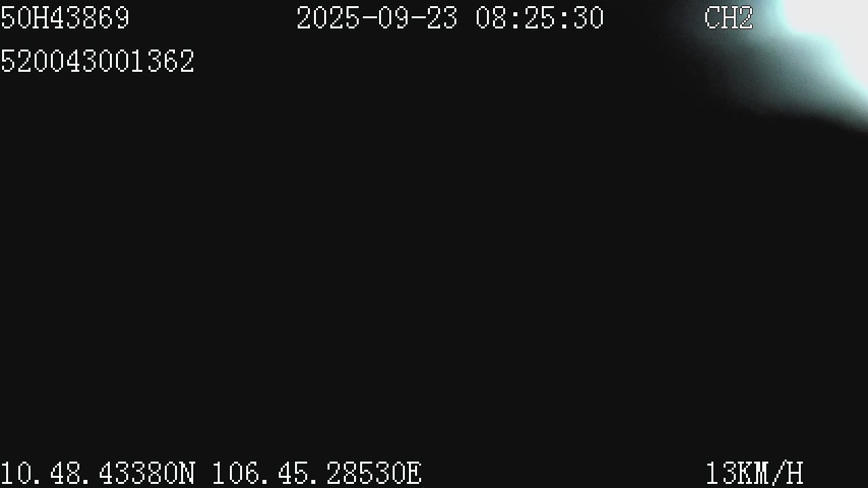Click the 106.45.28530E longitude reading
The width and height of the screenshot is (868, 488).
[317, 473]
